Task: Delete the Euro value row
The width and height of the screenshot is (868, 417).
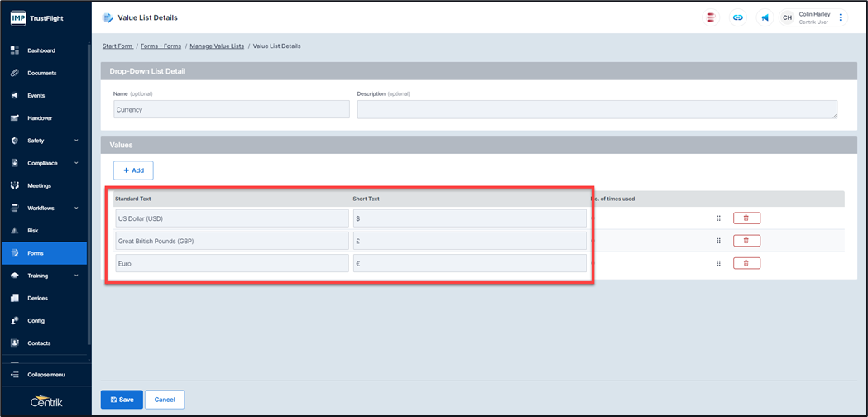Action: pos(746,263)
